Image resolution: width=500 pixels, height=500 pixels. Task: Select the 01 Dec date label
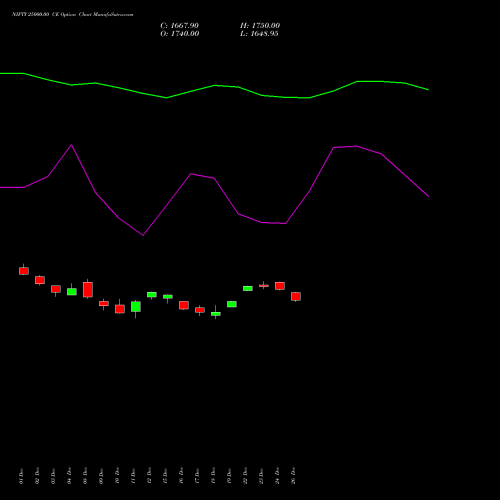(21, 476)
